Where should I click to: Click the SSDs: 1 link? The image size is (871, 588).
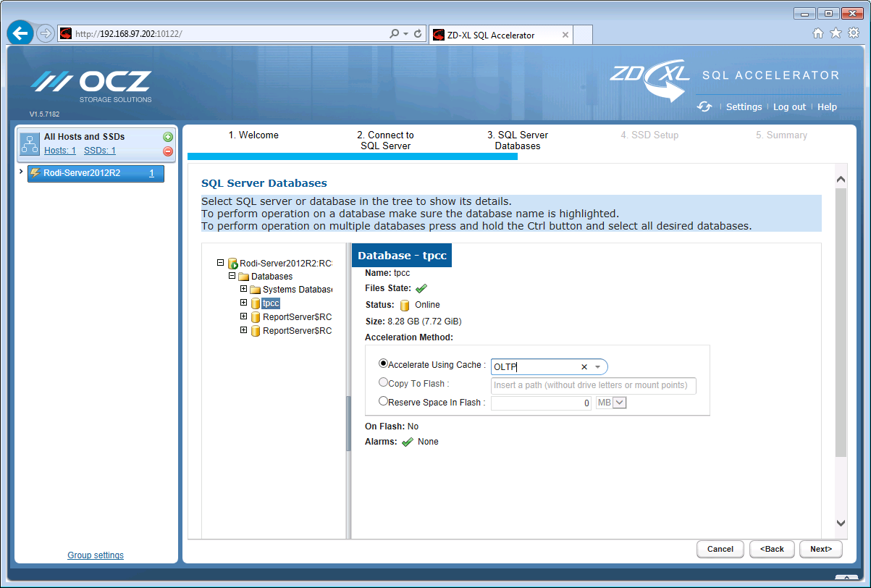(100, 151)
